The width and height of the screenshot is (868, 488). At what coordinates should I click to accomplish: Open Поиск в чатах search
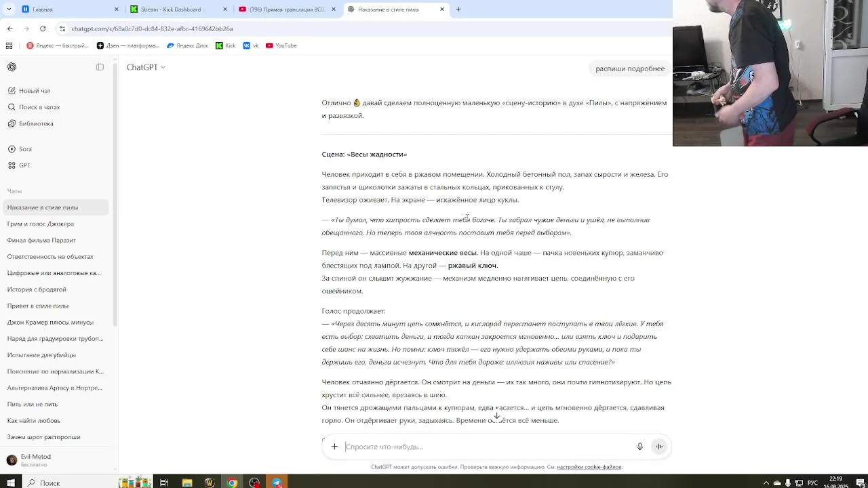[56, 107]
